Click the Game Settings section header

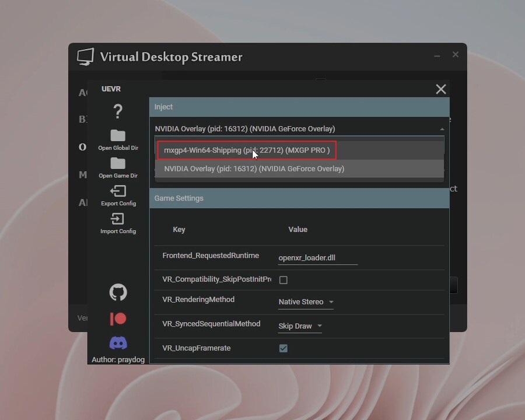pos(299,198)
